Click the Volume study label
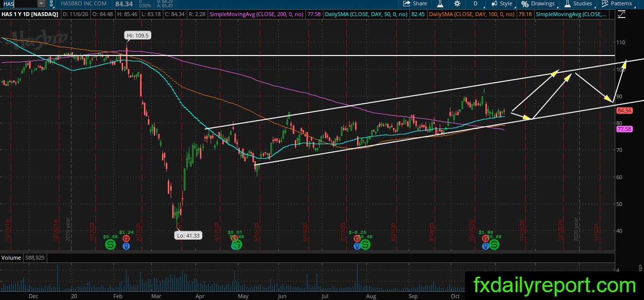This screenshot has width=644, height=300. pyautogui.click(x=10, y=257)
